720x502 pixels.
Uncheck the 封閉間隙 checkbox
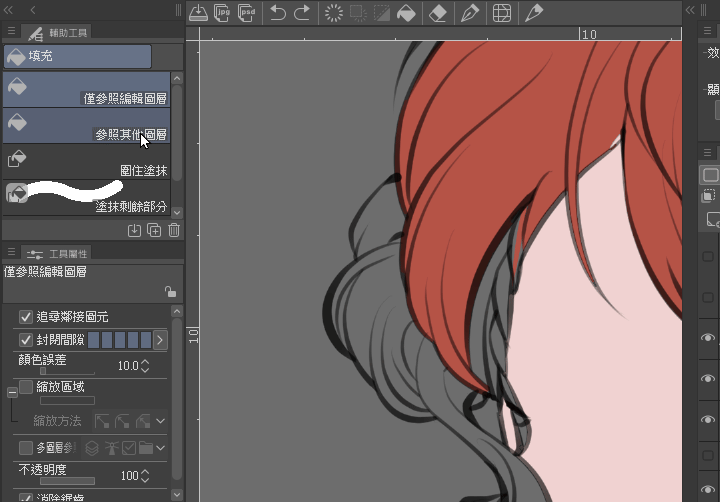pos(26,340)
